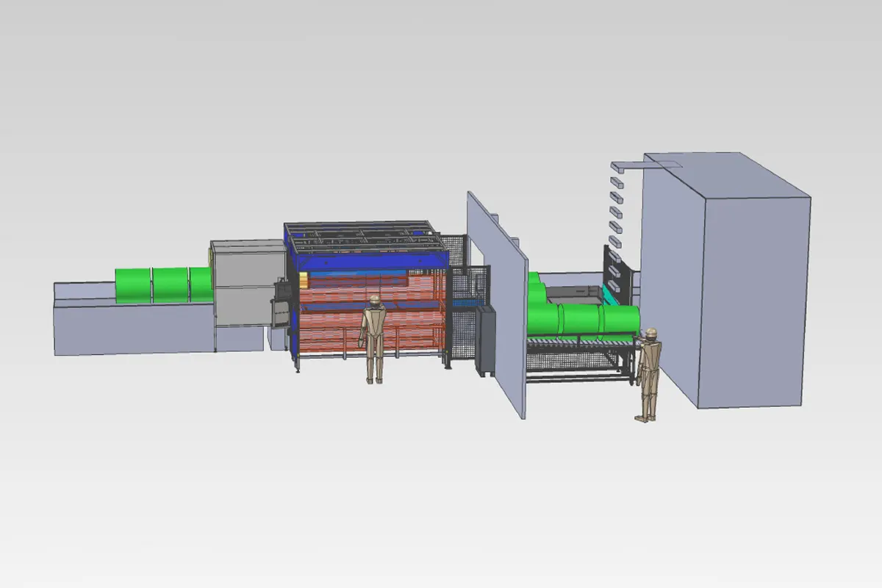Click the teal angled part behind the right rolls

(x=610, y=294)
